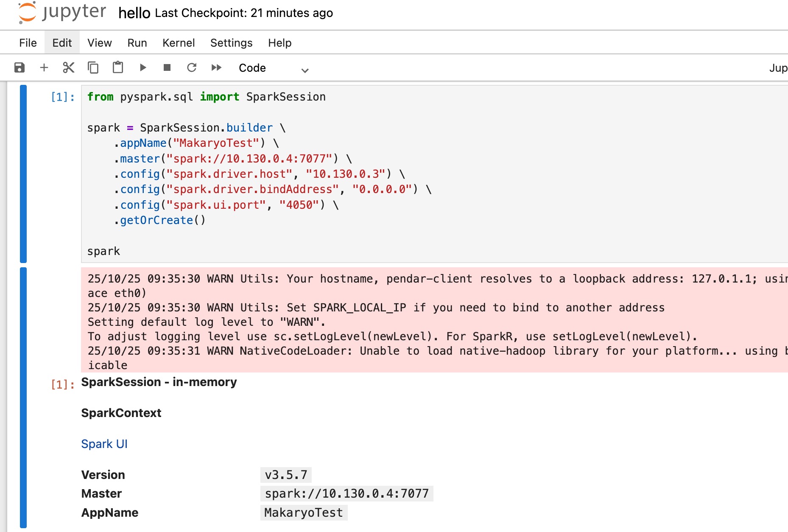The image size is (788, 532).
Task: Open the cell type Code dropdown
Action: point(273,68)
